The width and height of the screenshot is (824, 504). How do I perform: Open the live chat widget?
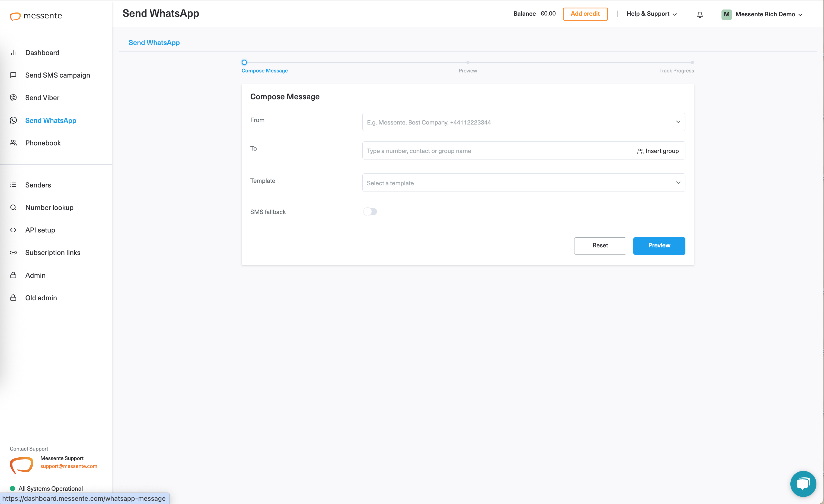803,484
